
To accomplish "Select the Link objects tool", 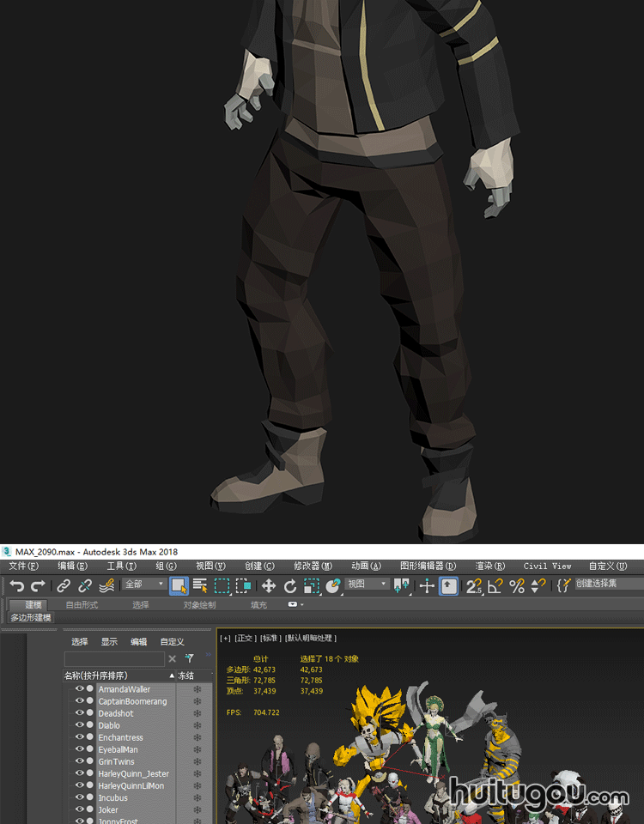I will pos(64,586).
